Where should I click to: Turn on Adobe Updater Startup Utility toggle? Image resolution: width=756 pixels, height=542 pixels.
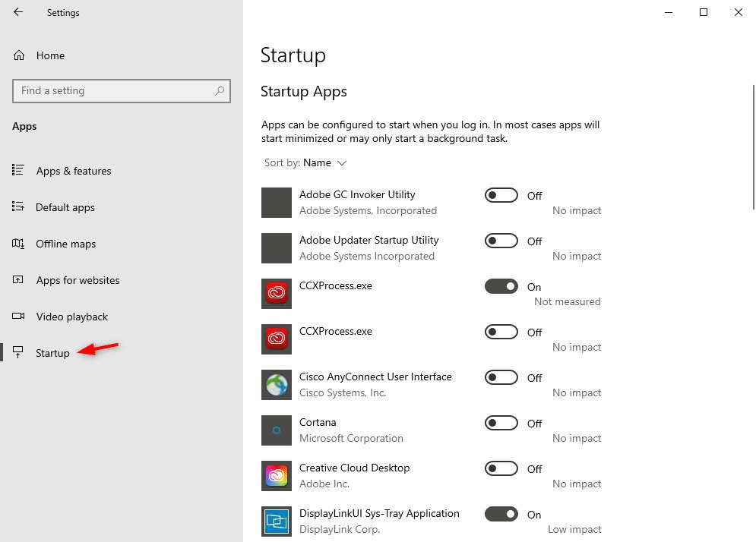(501, 241)
